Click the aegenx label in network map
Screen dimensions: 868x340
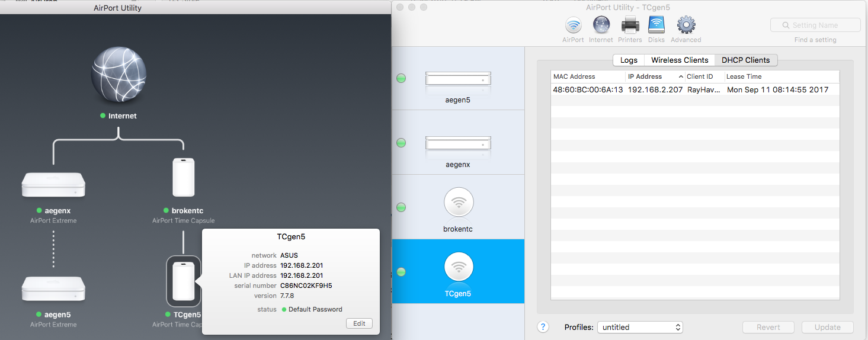[x=57, y=211]
